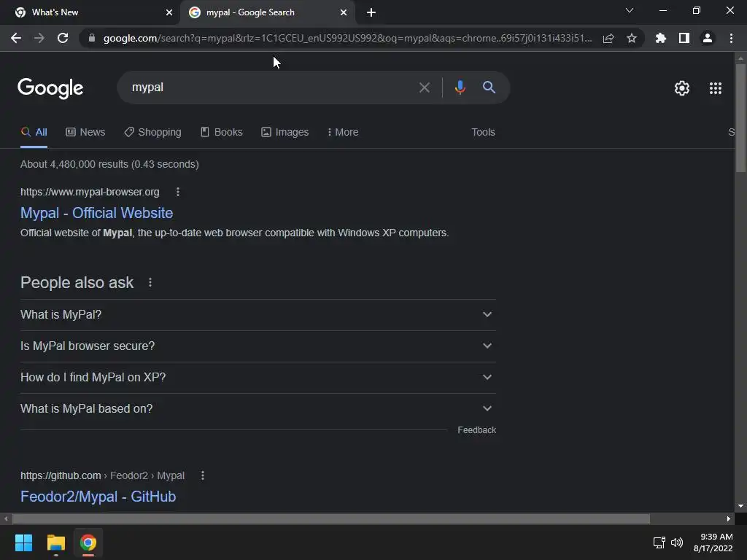
Task: Close the What's New tab
Action: point(169,12)
